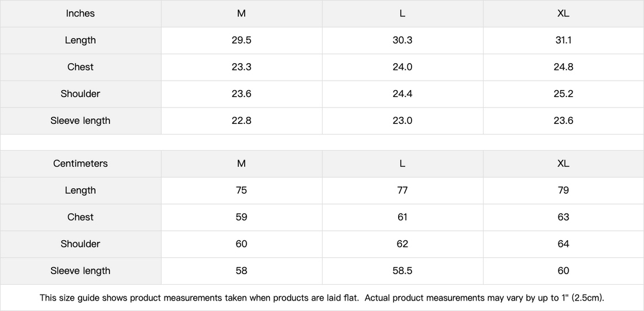Click the 62 cm shoulder value for L
The width and height of the screenshot is (644, 311).
(402, 244)
